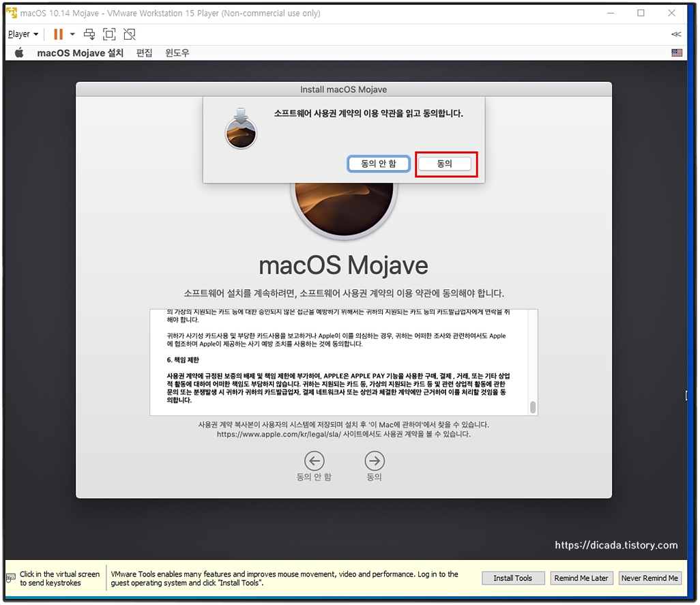The height and width of the screenshot is (605, 700).
Task: Click the 'macOS Mojave' large heading text
Action: pos(343,265)
